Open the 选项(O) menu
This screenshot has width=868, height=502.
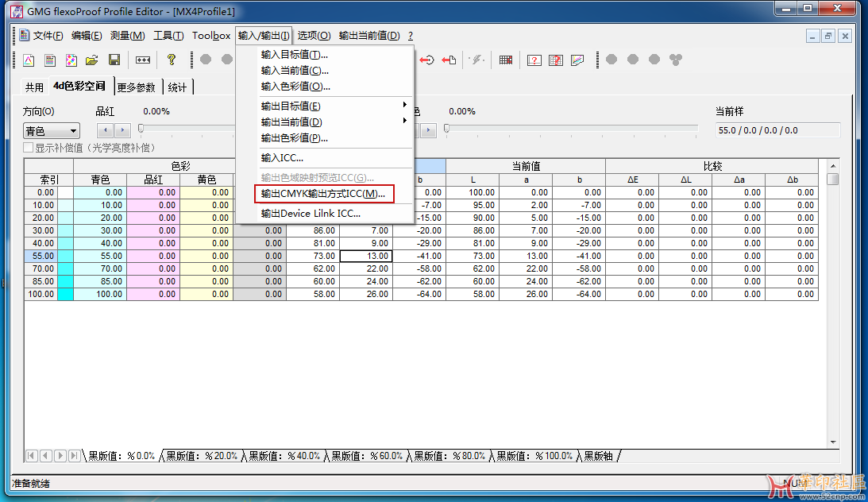(314, 36)
